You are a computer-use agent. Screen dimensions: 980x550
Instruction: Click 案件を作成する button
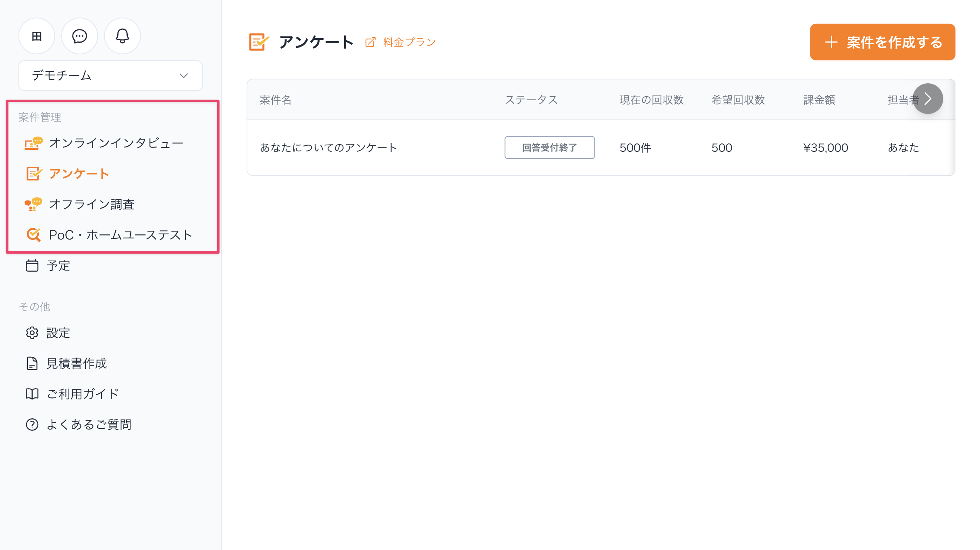pyautogui.click(x=882, y=42)
